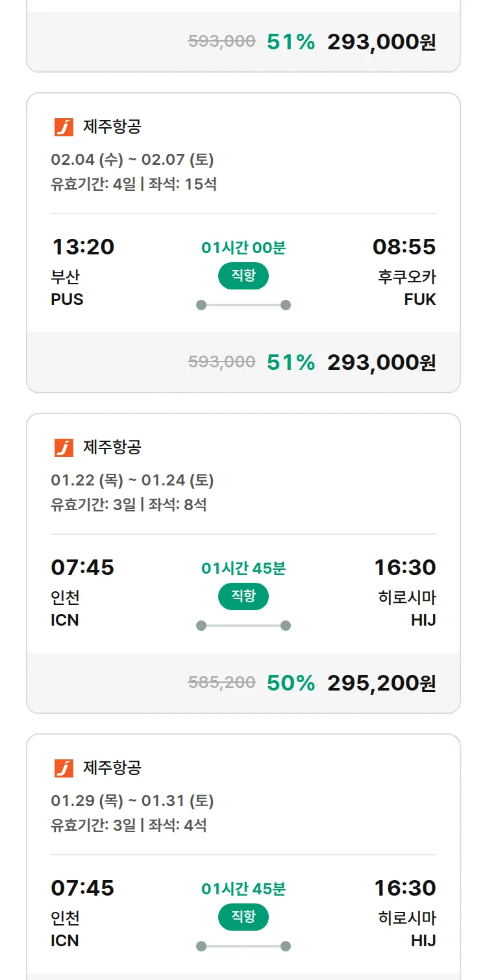Click 제주항공 name on the Busan card
Screen dimensions: 487x980
click(112, 127)
